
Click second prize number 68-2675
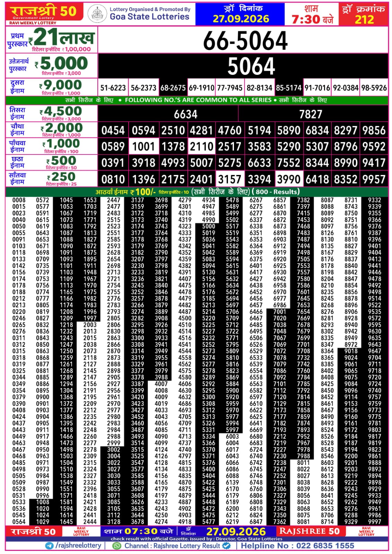point(173,88)
